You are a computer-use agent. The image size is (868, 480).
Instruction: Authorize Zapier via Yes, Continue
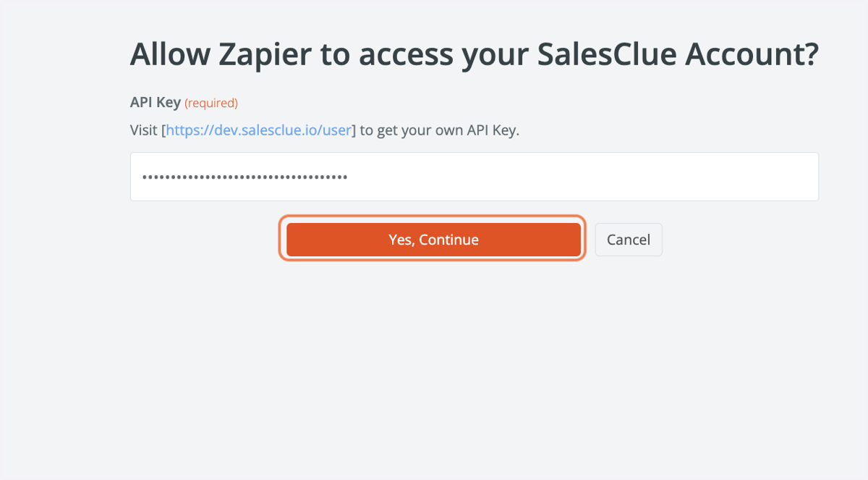point(433,240)
